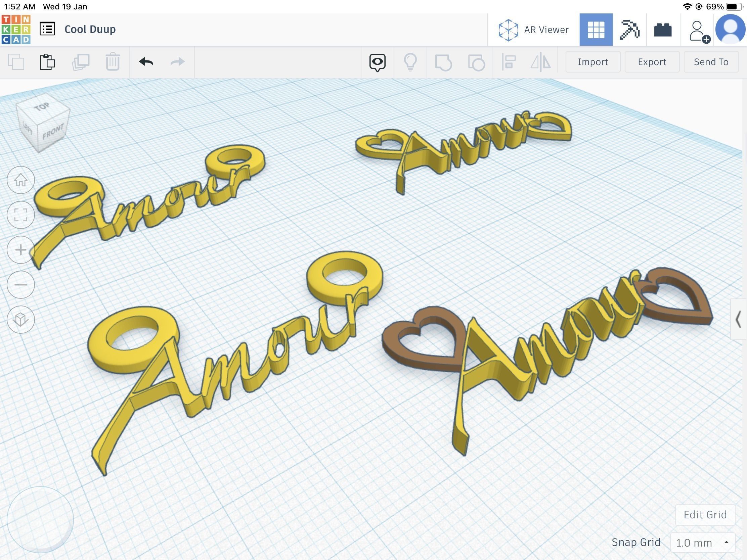Open the Bricks mode
This screenshot has width=747, height=560.
(663, 30)
